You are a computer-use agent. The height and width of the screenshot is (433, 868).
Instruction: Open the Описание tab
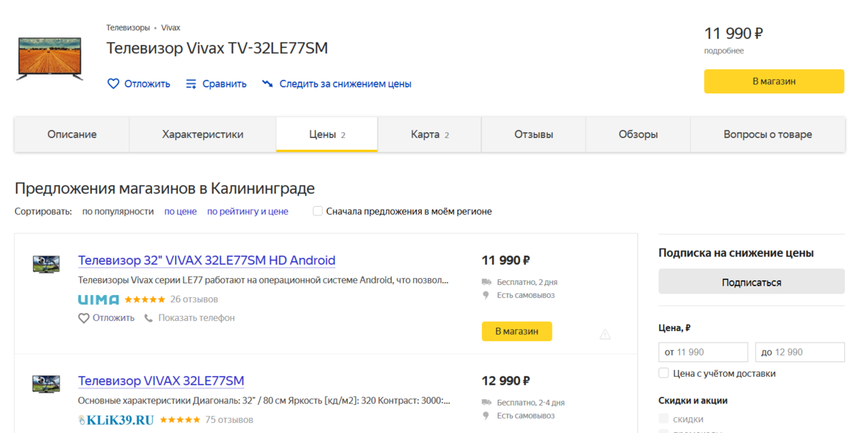(72, 134)
